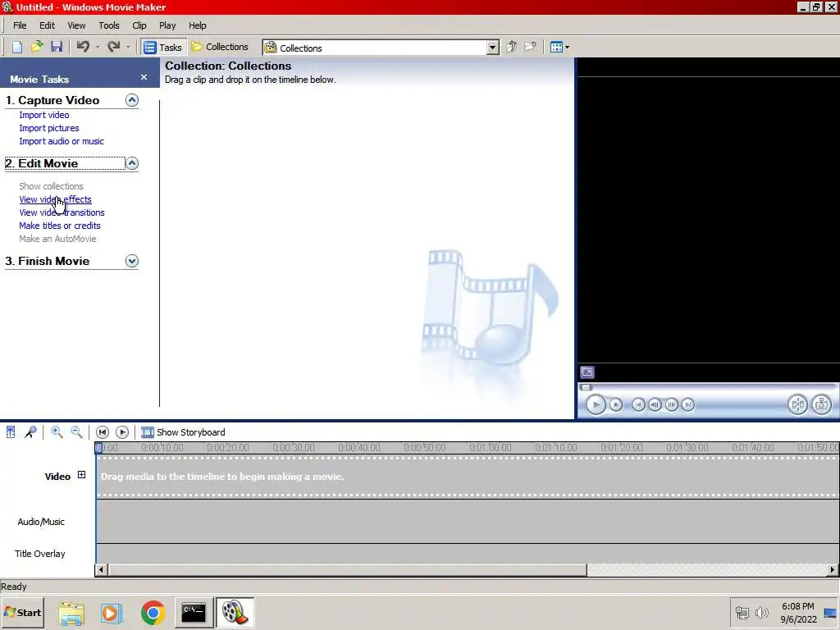
Task: Collapse the Edit Movie section
Action: pyautogui.click(x=132, y=163)
